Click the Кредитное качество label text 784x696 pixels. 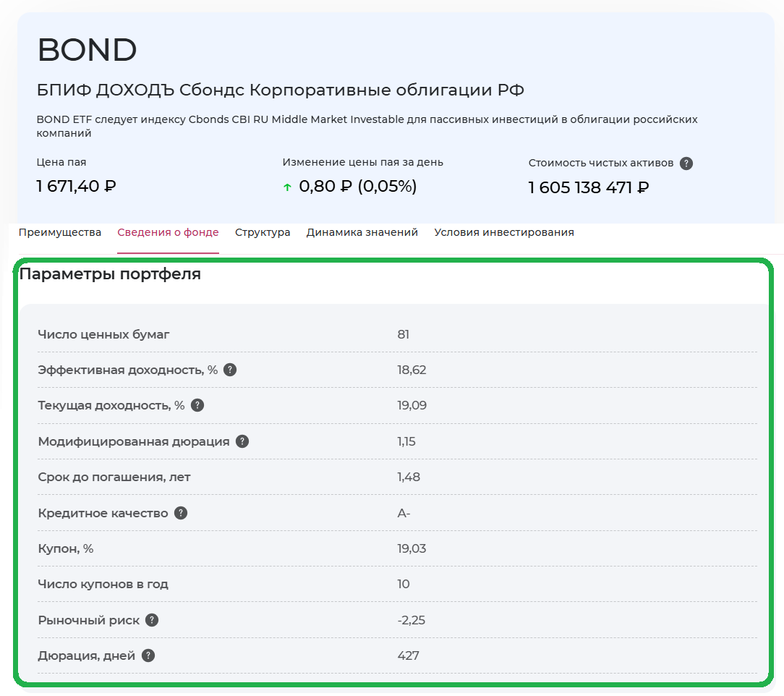pos(103,513)
